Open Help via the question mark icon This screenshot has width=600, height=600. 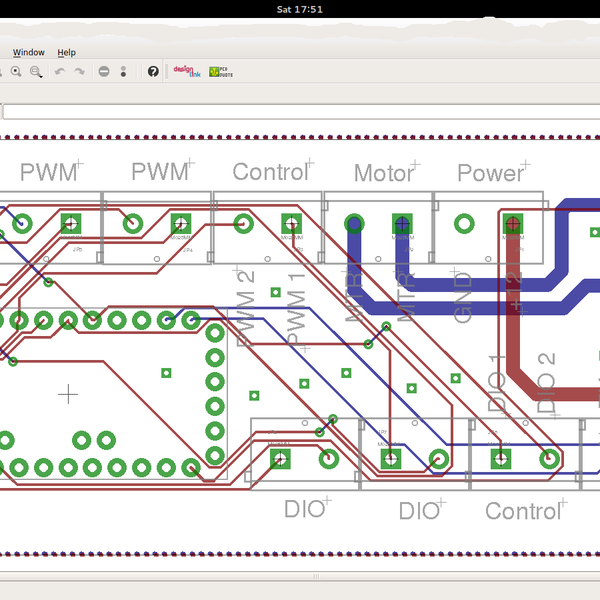tap(153, 72)
